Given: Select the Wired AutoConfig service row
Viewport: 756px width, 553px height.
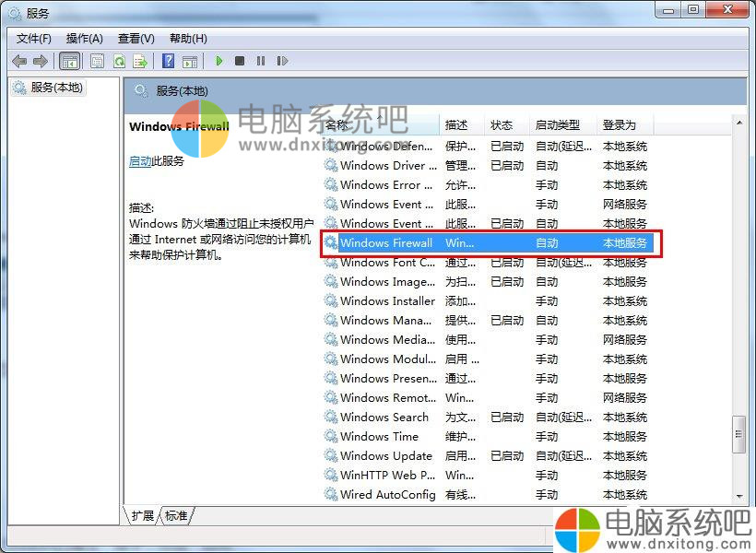Looking at the screenshot, I should click(488, 494).
